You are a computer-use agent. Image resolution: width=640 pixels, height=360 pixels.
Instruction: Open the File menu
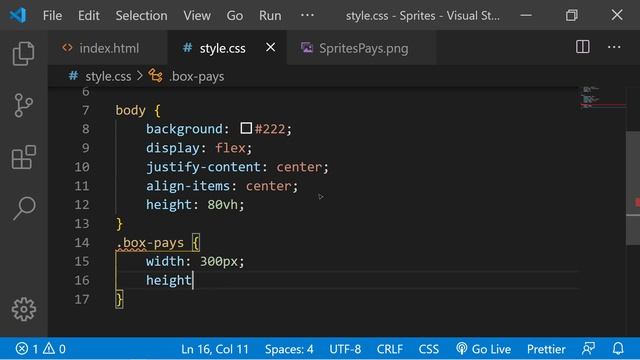click(52, 16)
